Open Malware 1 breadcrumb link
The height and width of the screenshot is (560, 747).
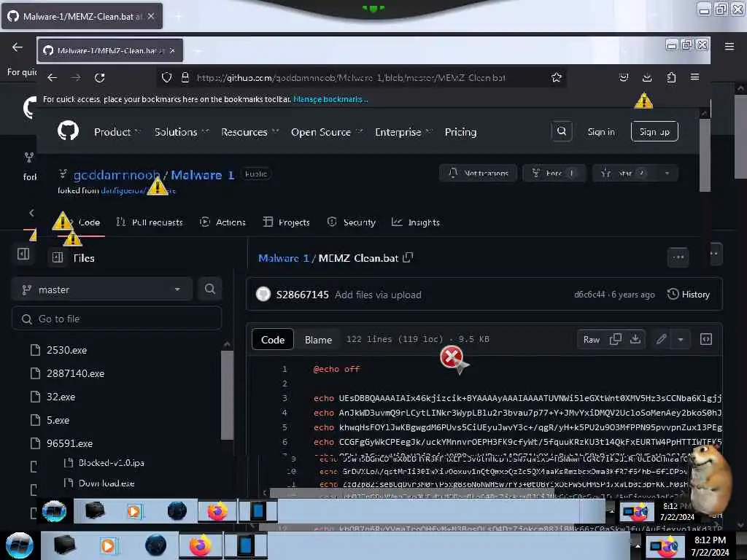click(x=284, y=258)
